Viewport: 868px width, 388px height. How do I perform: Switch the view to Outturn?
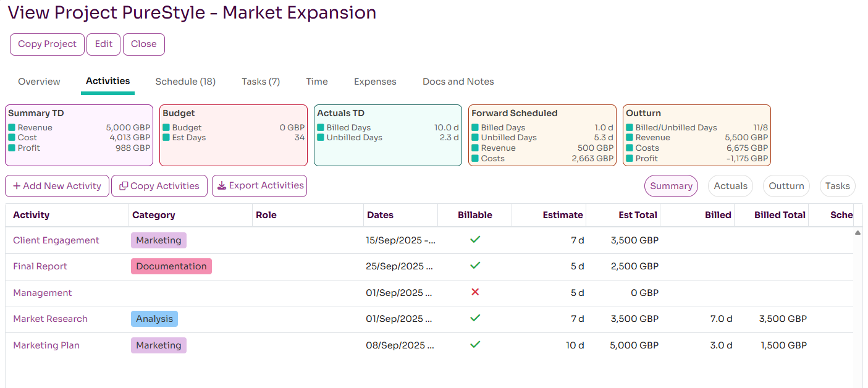pyautogui.click(x=786, y=186)
